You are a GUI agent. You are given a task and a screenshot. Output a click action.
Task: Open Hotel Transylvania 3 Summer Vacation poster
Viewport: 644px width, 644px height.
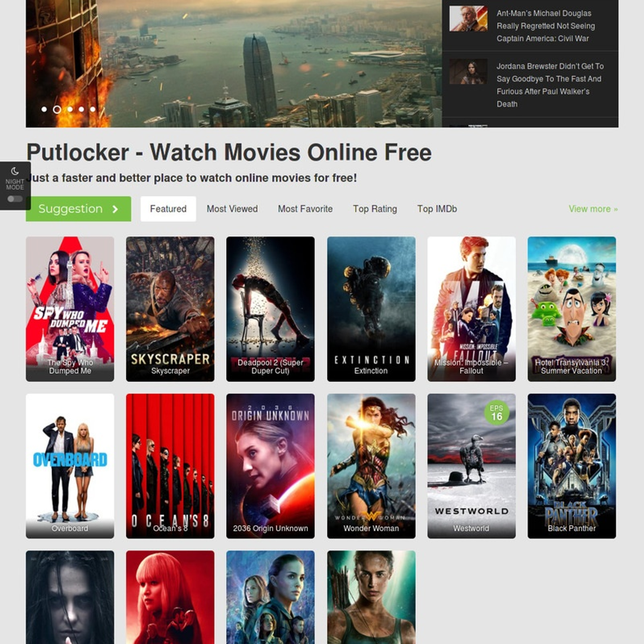[x=572, y=309]
